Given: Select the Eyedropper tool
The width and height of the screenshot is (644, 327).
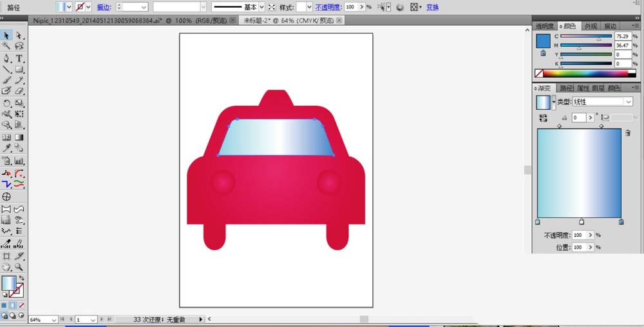Looking at the screenshot, I should tap(6, 148).
